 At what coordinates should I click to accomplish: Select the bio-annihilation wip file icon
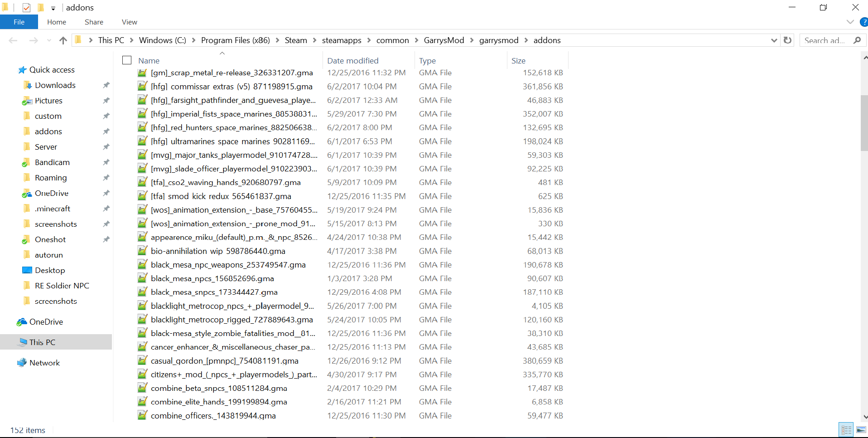[142, 251]
